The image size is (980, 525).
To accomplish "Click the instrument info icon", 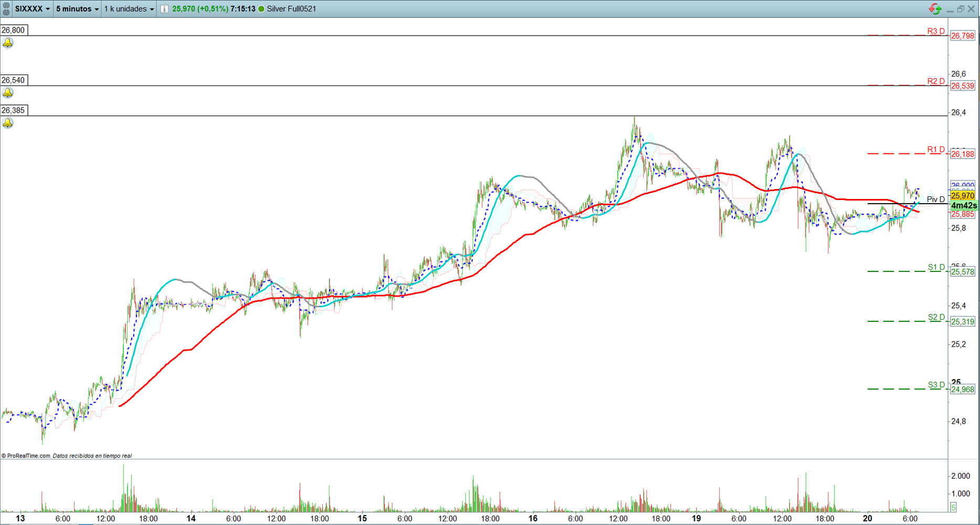I will pyautogui.click(x=164, y=9).
